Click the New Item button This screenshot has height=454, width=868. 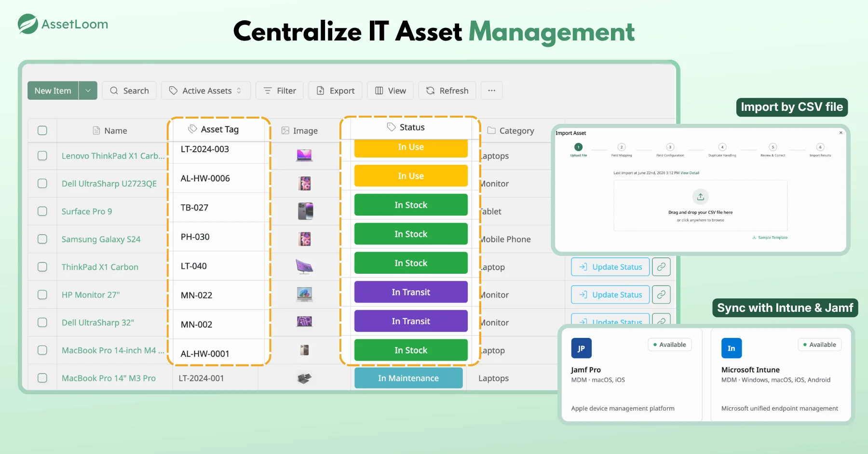53,91
